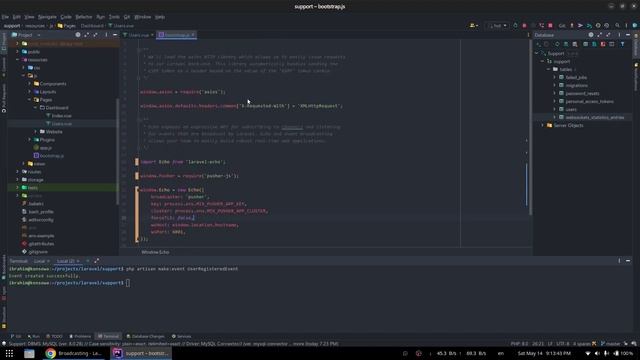The image size is (640, 360).
Task: Click the date and time clock
Action: coord(544,353)
